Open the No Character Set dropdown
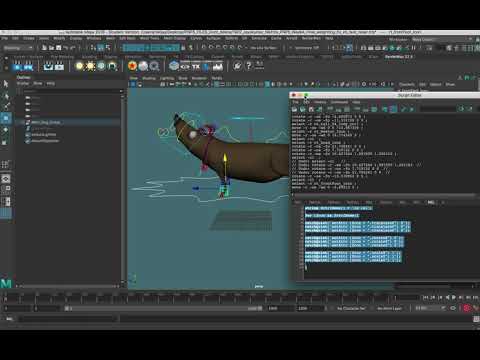 point(351,309)
